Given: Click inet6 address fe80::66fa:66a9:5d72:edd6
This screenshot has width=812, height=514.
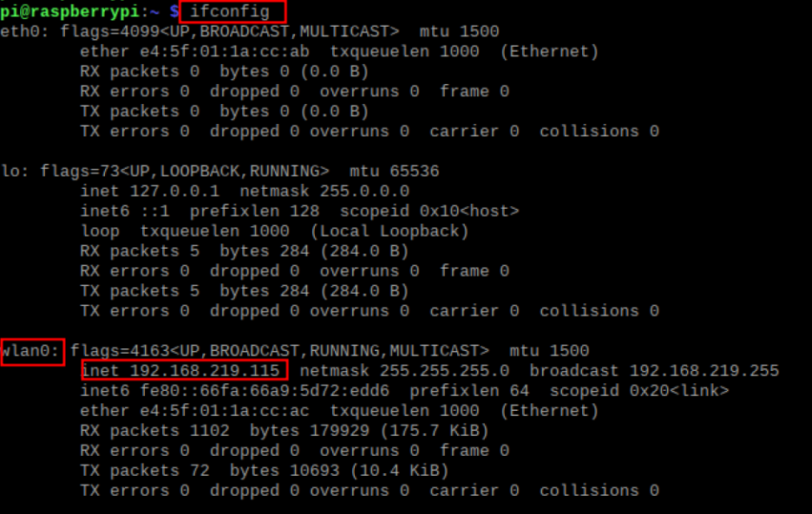Looking at the screenshot, I should (x=265, y=391).
